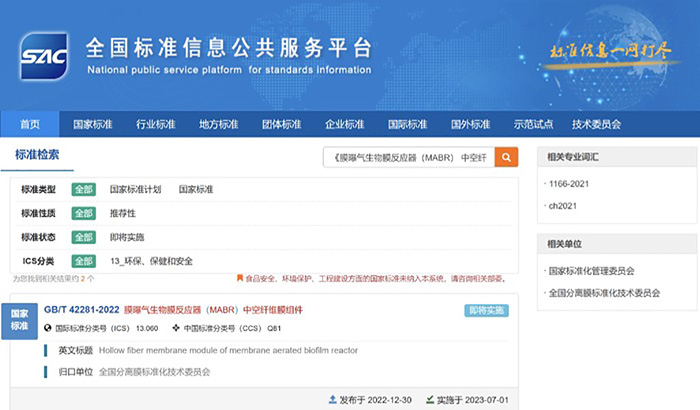The image size is (700, 410).
Task: Click the 全国标准信息公共服务平台 site title
Action: 229,48
